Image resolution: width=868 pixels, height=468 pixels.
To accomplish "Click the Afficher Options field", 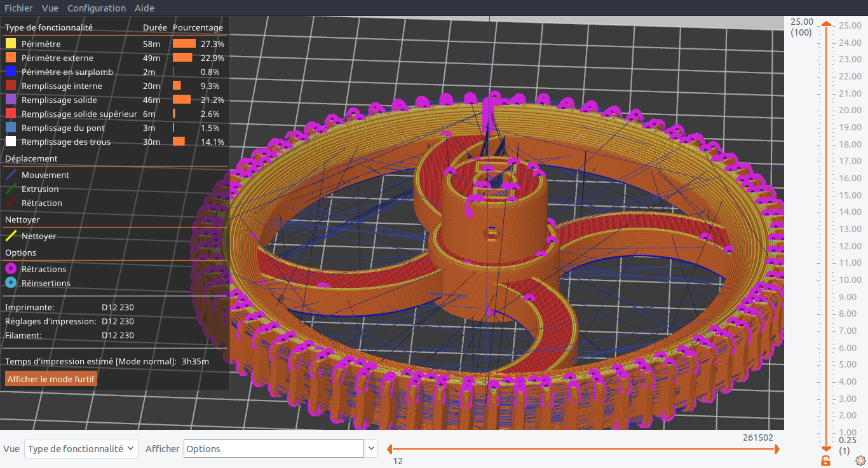I will pyautogui.click(x=274, y=448).
